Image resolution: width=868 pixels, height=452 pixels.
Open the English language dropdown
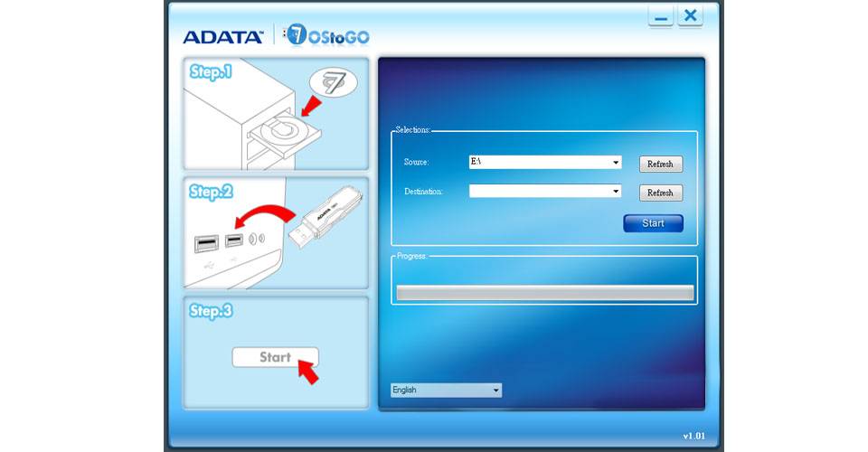click(x=446, y=390)
